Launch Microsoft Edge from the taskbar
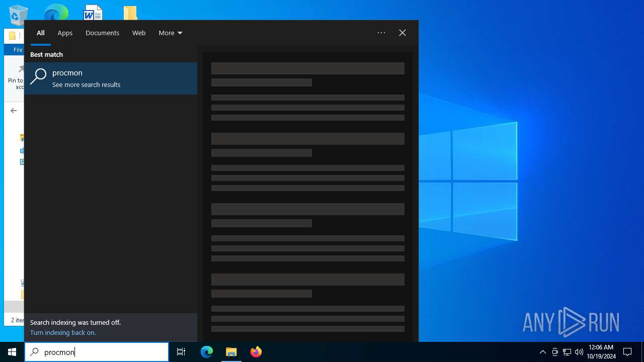Image resolution: width=644 pixels, height=362 pixels. click(207, 352)
